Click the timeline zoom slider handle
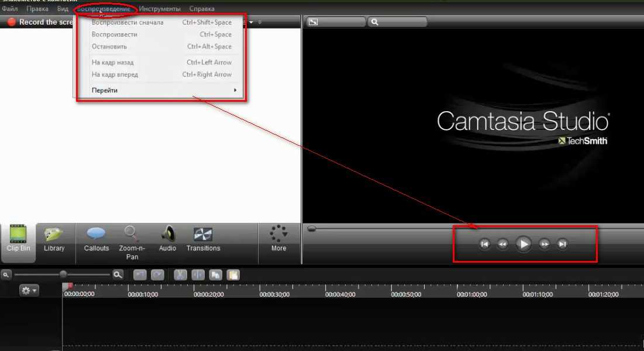 63,274
